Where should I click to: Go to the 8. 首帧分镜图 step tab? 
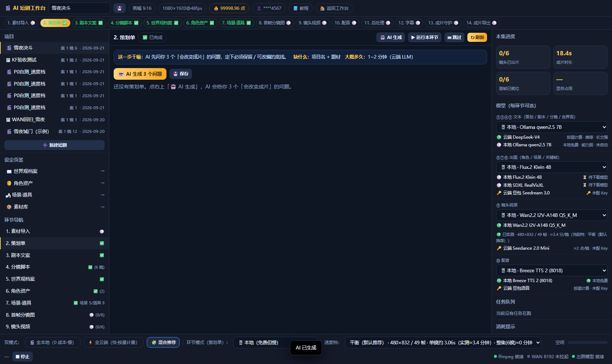275,23
